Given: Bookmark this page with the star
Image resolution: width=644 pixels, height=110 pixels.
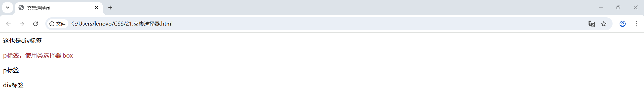Looking at the screenshot, I should tap(603, 24).
